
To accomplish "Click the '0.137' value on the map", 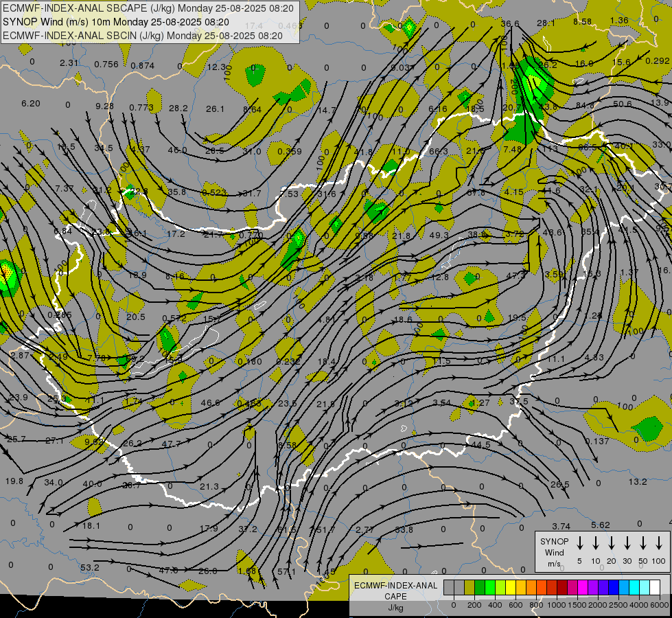I will pyautogui.click(x=597, y=442).
